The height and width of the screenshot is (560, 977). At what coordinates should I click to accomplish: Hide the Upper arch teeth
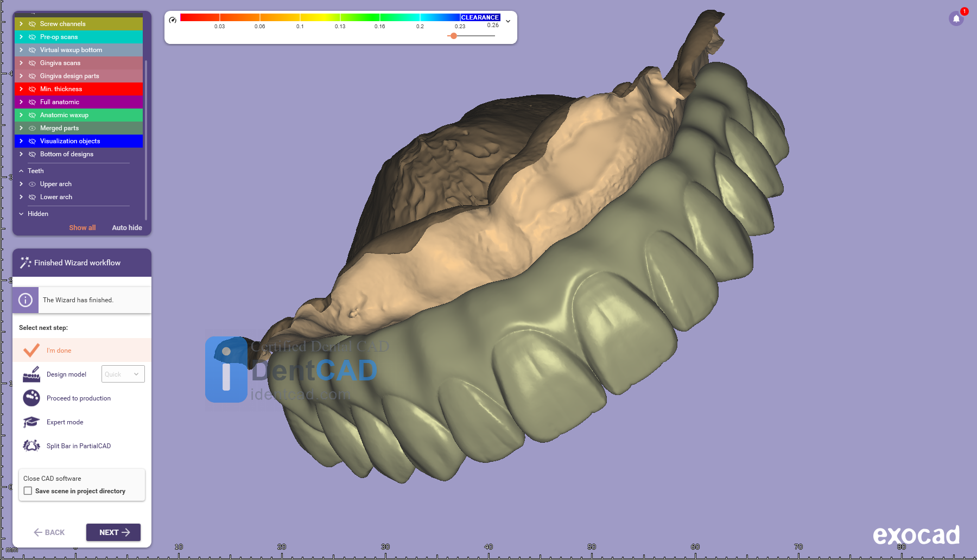(32, 184)
